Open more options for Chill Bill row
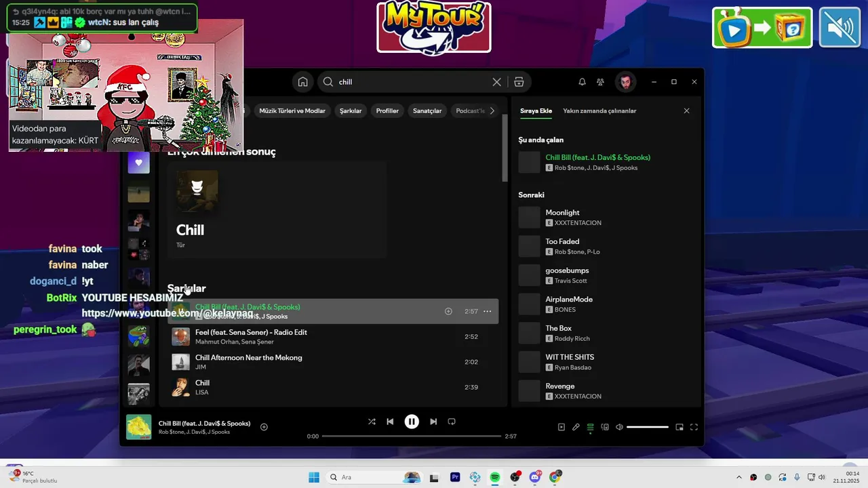The width and height of the screenshot is (868, 488). (x=487, y=311)
